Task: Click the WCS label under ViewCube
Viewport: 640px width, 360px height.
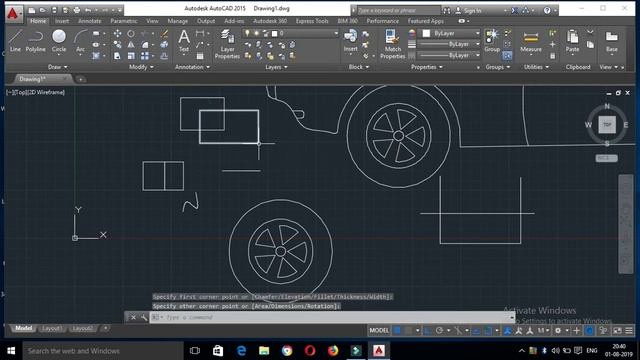Action: [606, 158]
